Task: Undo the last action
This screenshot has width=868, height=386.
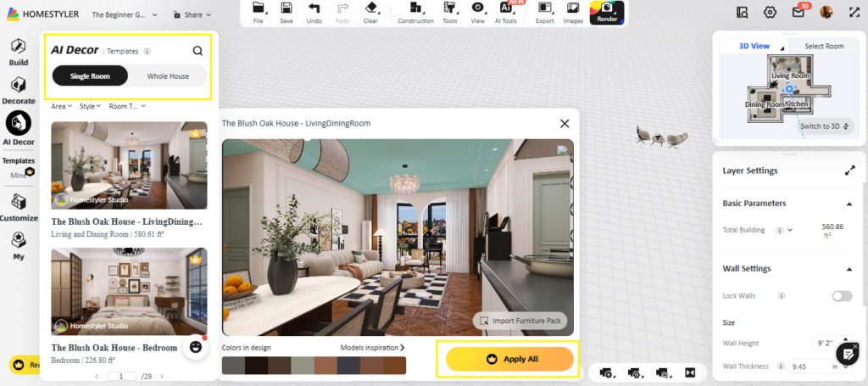Action: point(314,13)
